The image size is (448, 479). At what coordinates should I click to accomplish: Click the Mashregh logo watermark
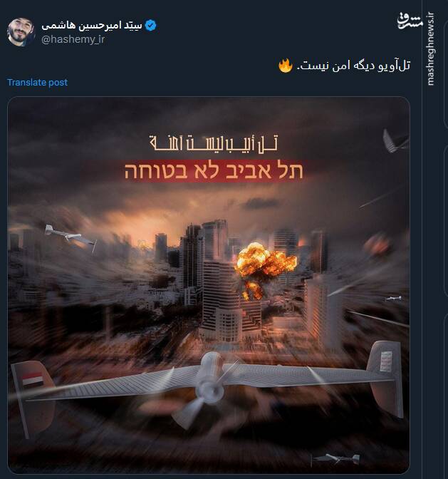(x=410, y=21)
